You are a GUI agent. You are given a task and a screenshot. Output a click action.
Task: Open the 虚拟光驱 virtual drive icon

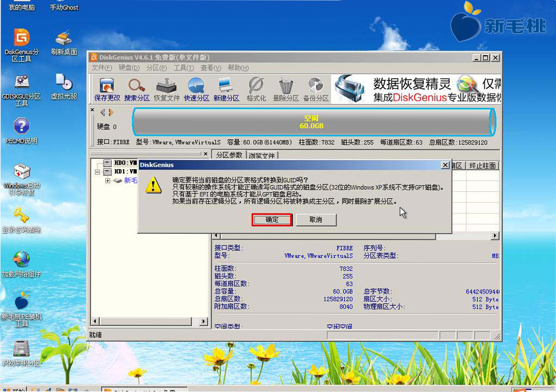[64, 87]
